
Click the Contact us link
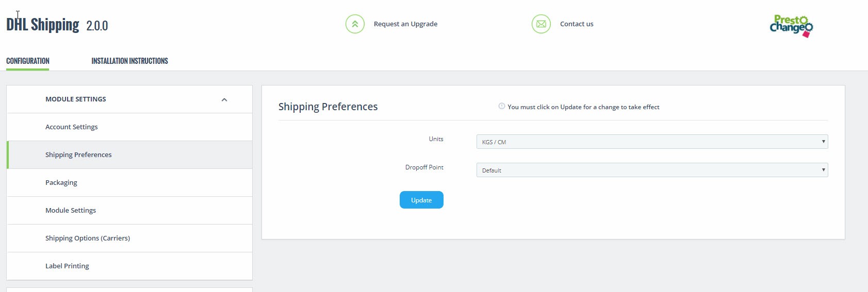(577, 24)
